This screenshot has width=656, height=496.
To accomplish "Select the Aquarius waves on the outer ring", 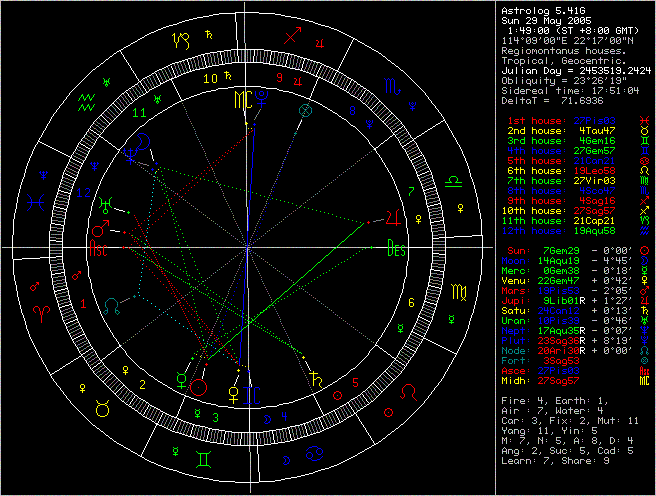I will pyautogui.click(x=88, y=97).
